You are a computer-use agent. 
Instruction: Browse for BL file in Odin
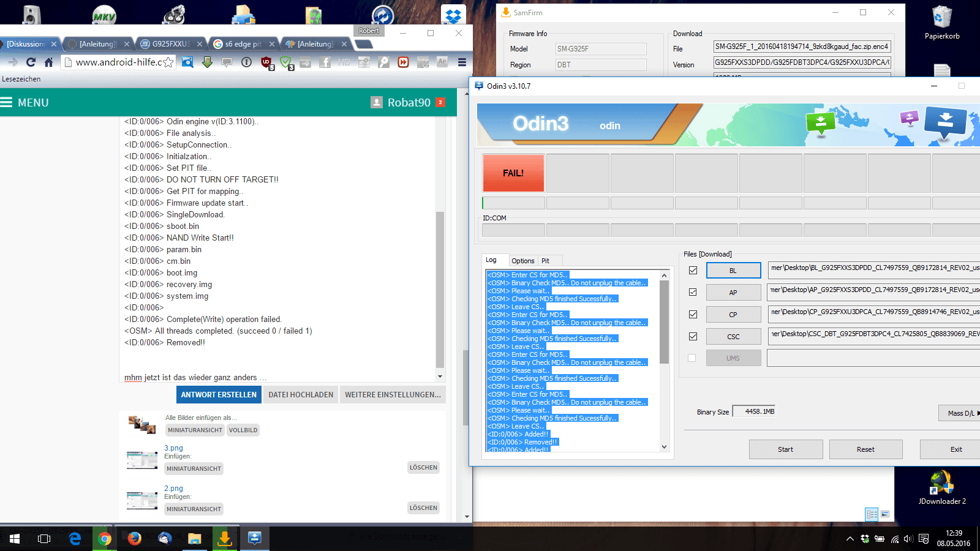click(733, 271)
